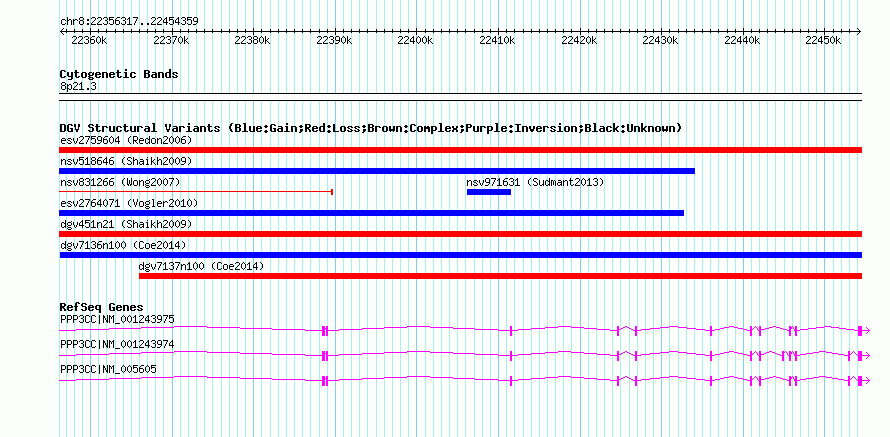Open the nsv518646 (Shaikh2009) label
The height and width of the screenshot is (437, 890).
click(126, 161)
